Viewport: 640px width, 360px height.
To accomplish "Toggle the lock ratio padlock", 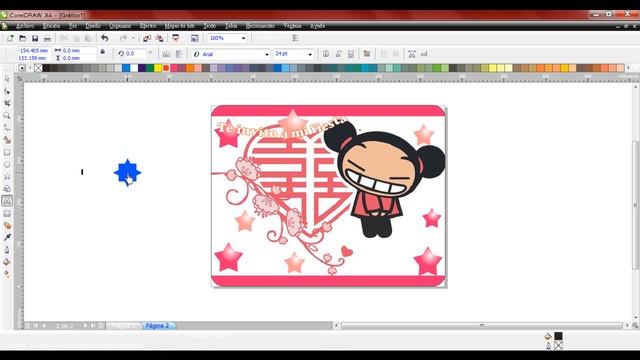I will coord(103,52).
